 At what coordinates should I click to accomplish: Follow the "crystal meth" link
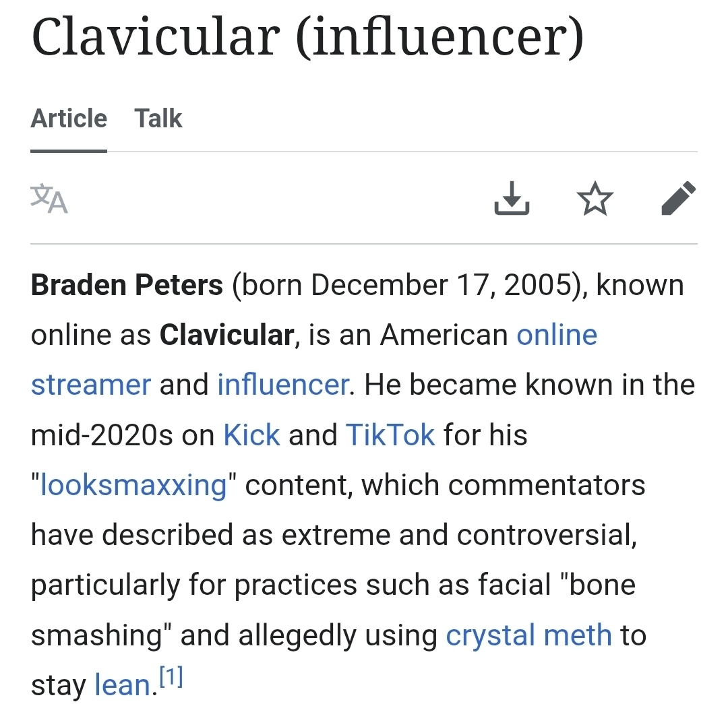pyautogui.click(x=528, y=635)
